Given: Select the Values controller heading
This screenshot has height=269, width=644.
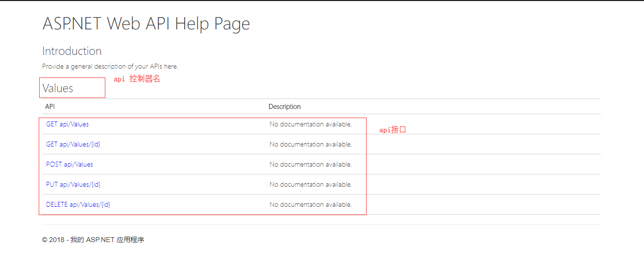Looking at the screenshot, I should (x=58, y=88).
